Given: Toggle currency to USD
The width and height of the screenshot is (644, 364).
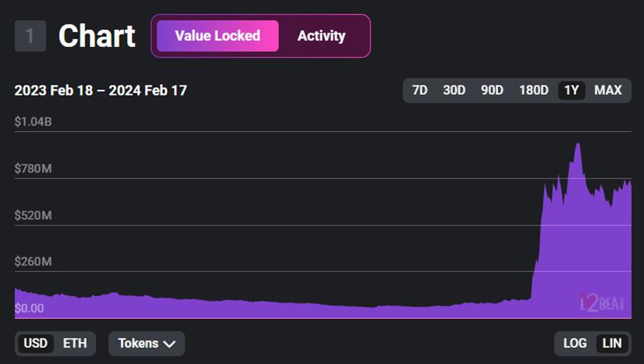Looking at the screenshot, I should click(36, 343).
